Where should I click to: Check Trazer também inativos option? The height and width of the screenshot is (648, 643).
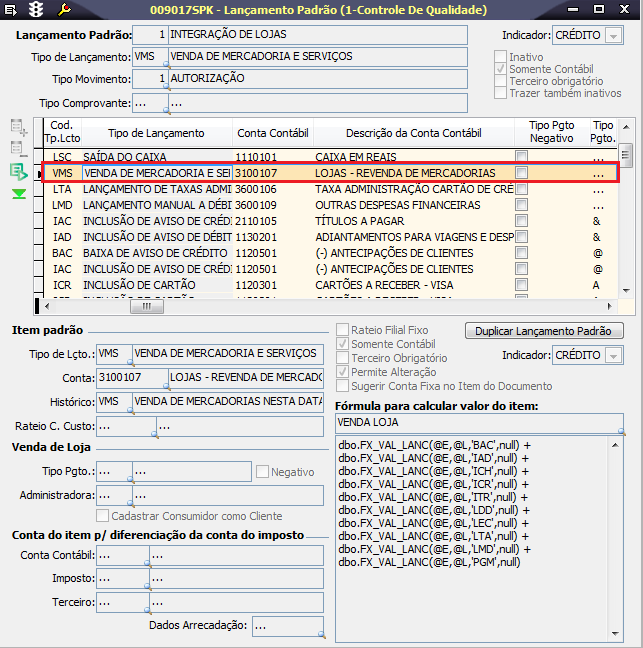coord(500,93)
